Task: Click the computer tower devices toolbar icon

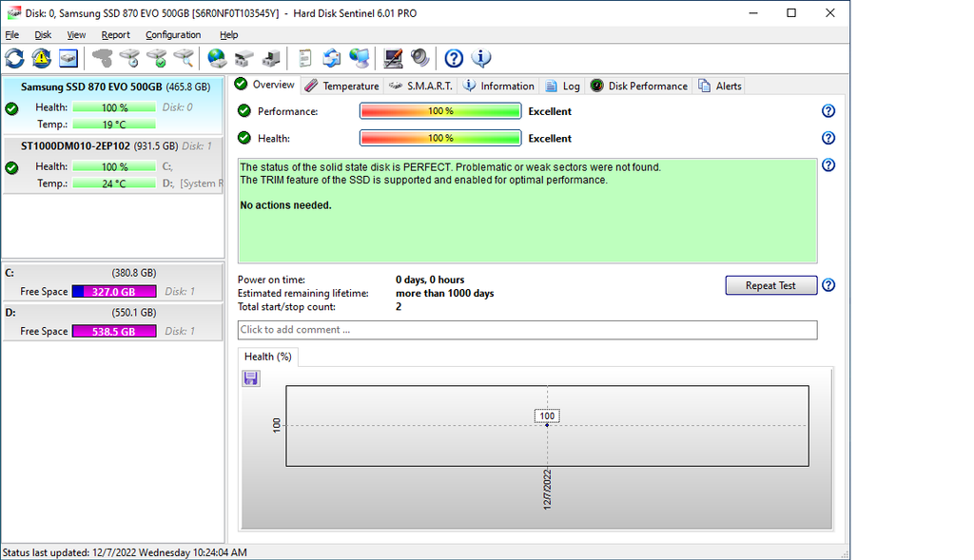Action: (x=271, y=58)
